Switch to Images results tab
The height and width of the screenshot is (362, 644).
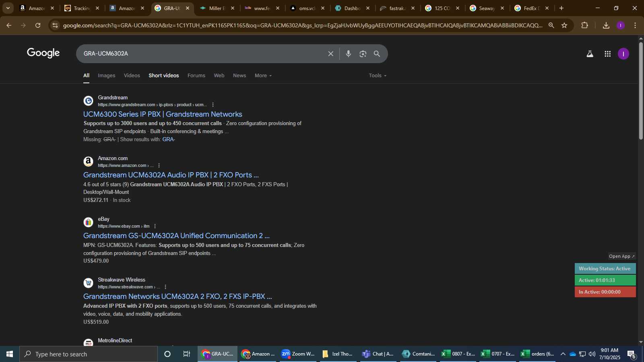pos(106,76)
